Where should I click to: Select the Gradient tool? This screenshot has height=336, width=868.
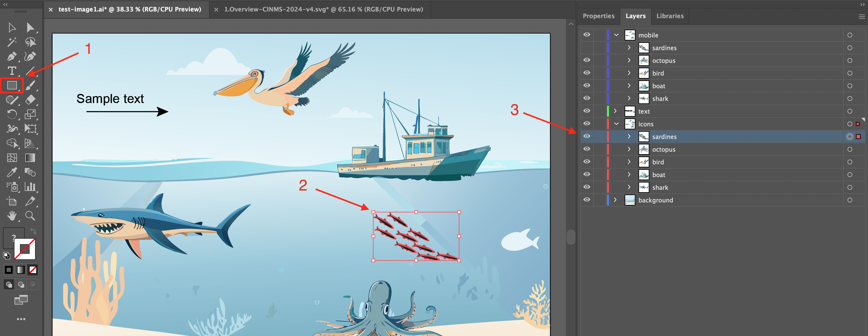coord(30,157)
